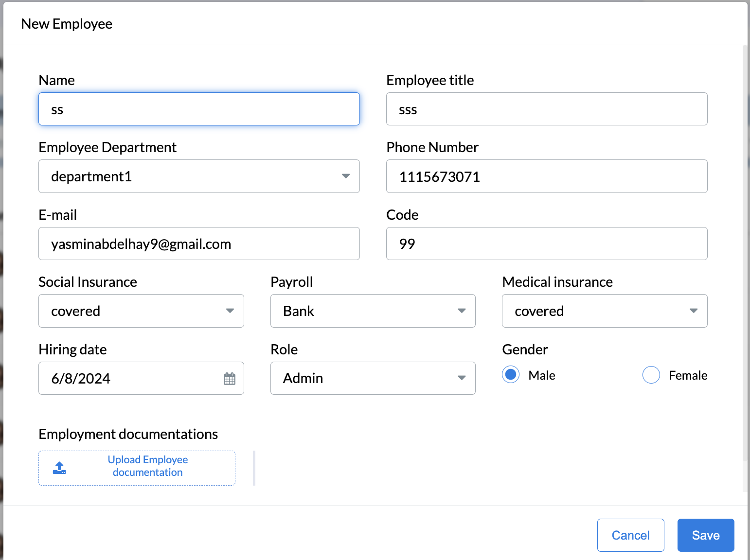Click the Cancel button
Viewport: 750px width, 560px height.
click(630, 535)
